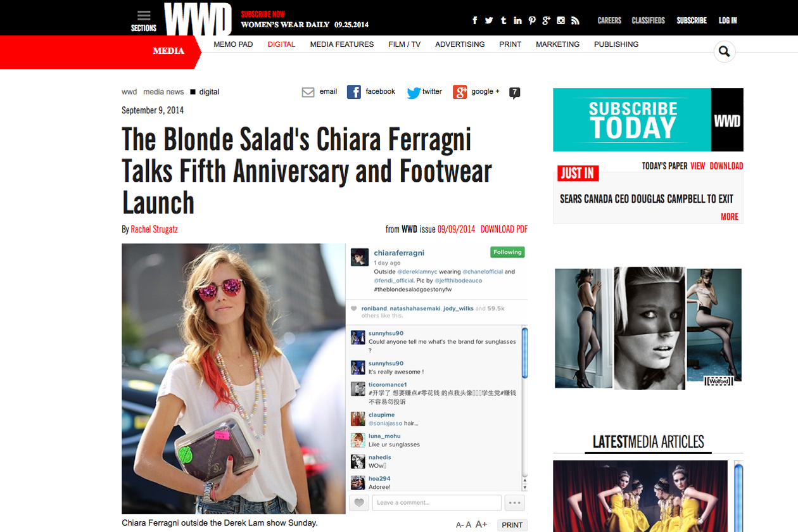The height and width of the screenshot is (532, 798).
Task: Share article via email envelope icon
Action: click(x=308, y=92)
